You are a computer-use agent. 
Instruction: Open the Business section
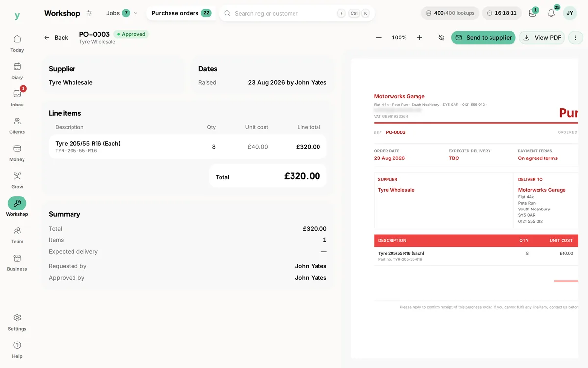coord(17,263)
